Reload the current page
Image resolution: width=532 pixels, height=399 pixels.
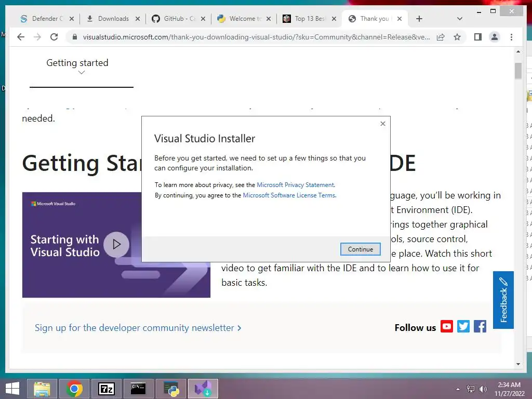tap(54, 37)
